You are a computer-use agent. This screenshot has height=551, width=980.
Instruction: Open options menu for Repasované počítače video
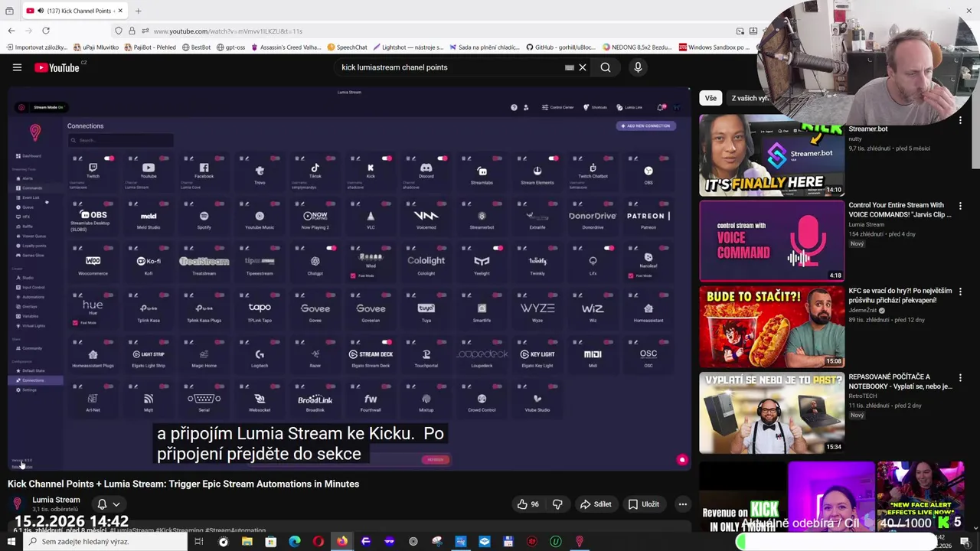[960, 378]
